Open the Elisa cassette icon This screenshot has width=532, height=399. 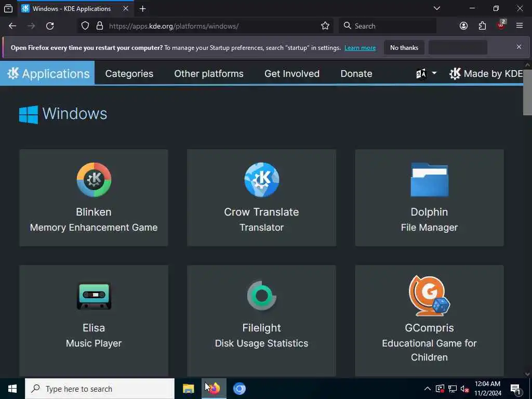click(94, 296)
